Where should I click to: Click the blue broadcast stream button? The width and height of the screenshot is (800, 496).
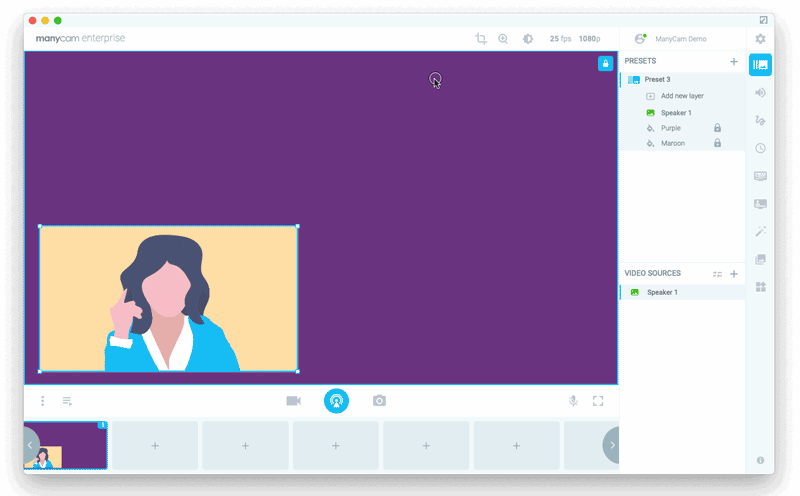tap(336, 401)
